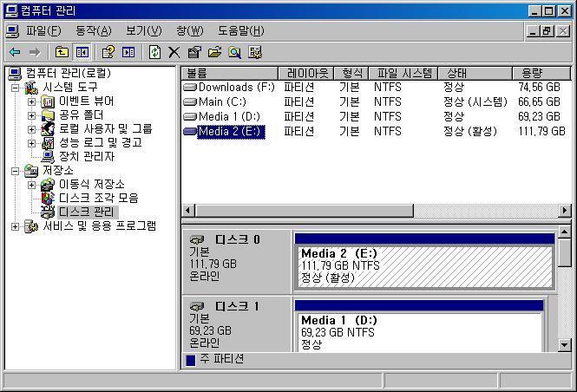This screenshot has height=392, width=577.
Task: Open the 파일(F) menu
Action: pos(43,31)
